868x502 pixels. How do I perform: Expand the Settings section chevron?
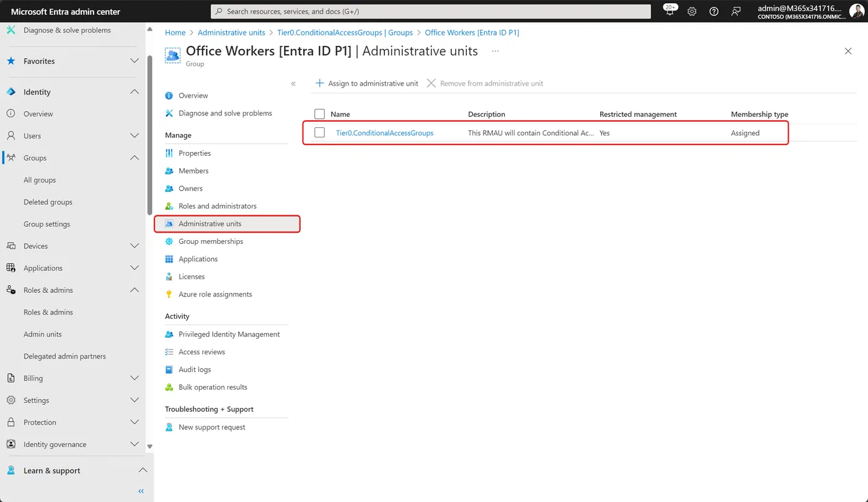coord(135,400)
